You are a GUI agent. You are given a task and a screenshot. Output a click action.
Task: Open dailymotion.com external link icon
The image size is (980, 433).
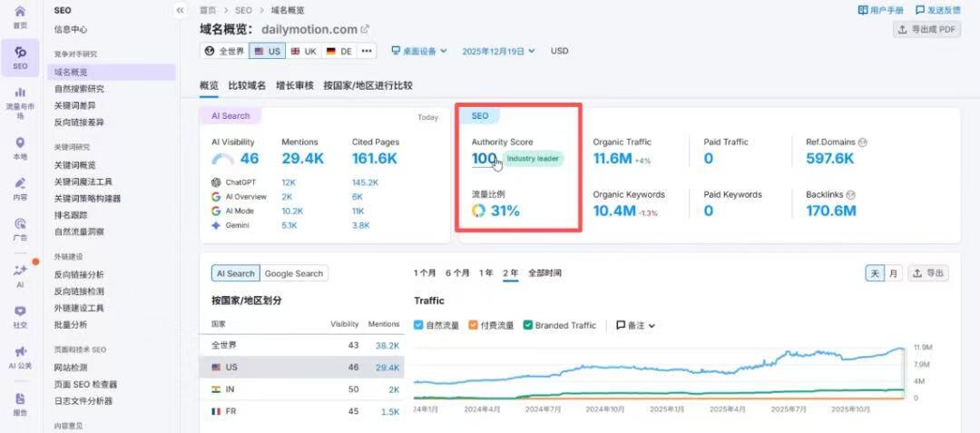365,29
